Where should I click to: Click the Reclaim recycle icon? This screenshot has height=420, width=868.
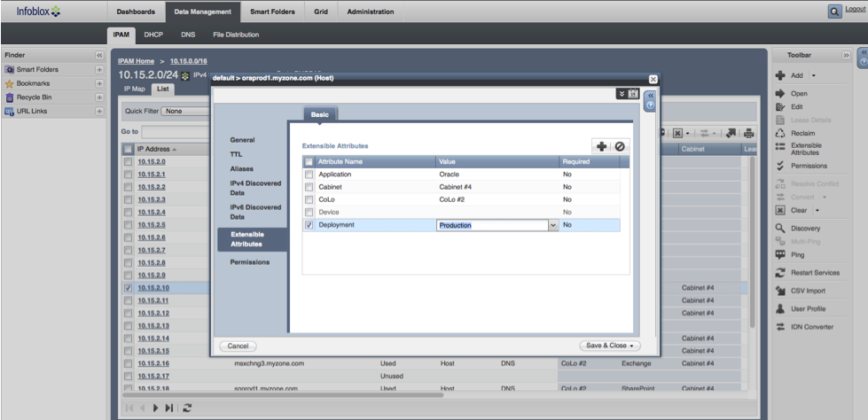point(780,134)
